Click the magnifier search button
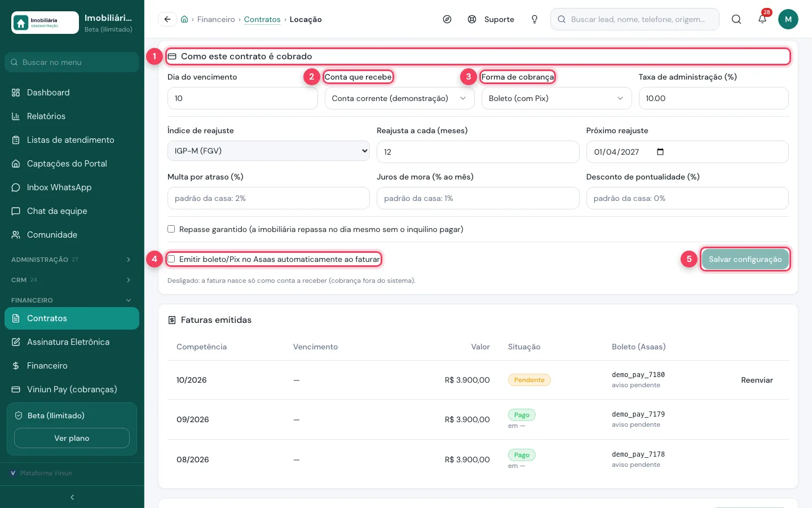This screenshot has height=508, width=812. [736, 19]
